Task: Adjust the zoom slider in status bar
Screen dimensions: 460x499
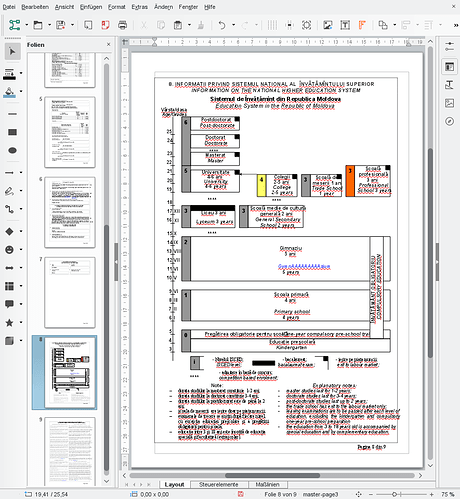Action: pos(394,494)
